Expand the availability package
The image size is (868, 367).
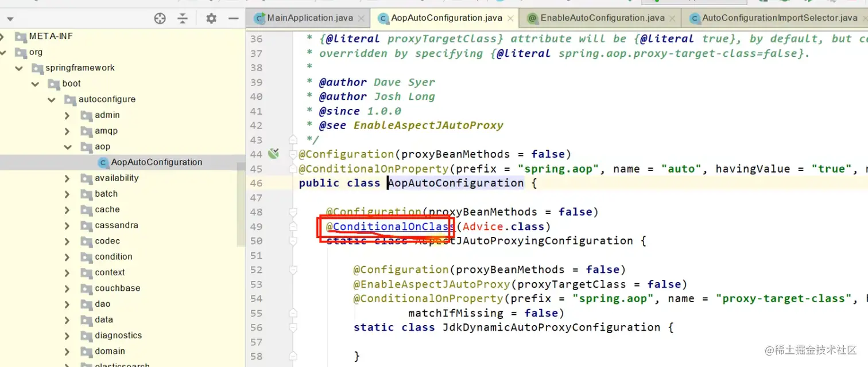coord(67,178)
